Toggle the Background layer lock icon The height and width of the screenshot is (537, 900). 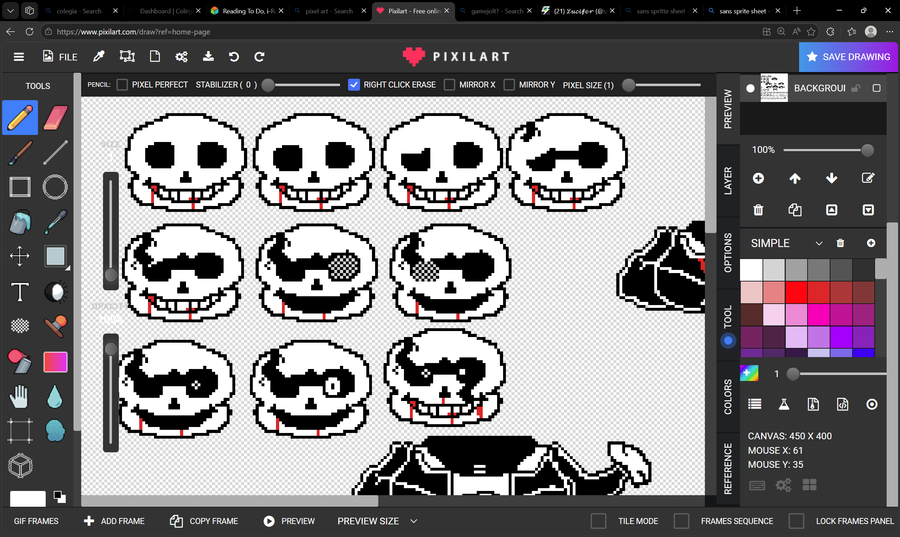tap(856, 88)
